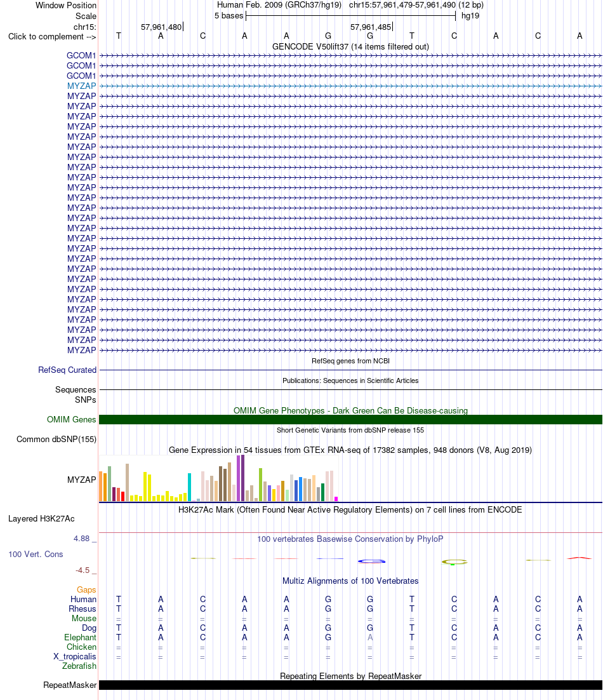This screenshot has height=700, width=603.
Task: Click the 'Dog' alignment row label
Action: point(89,628)
